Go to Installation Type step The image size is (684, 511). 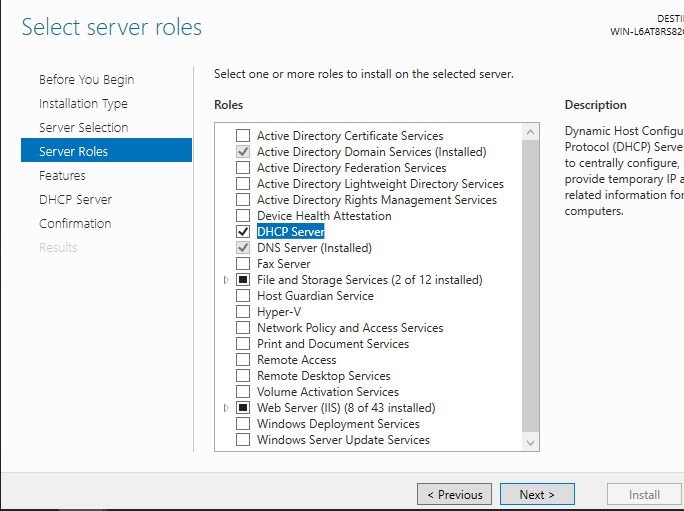point(83,104)
